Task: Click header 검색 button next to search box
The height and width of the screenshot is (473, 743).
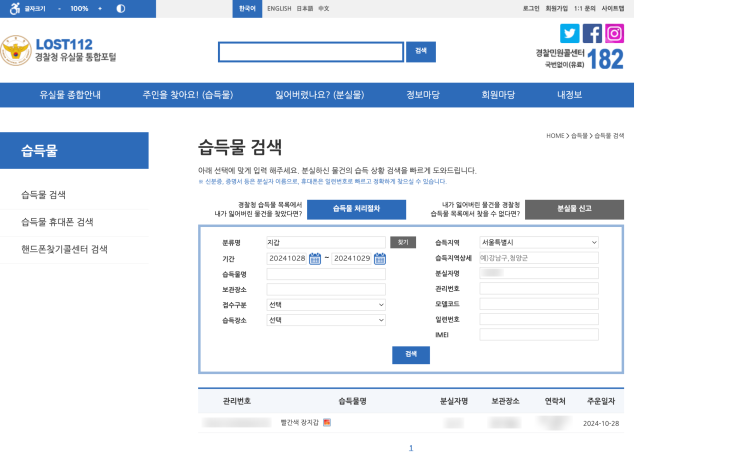Action: (421, 52)
